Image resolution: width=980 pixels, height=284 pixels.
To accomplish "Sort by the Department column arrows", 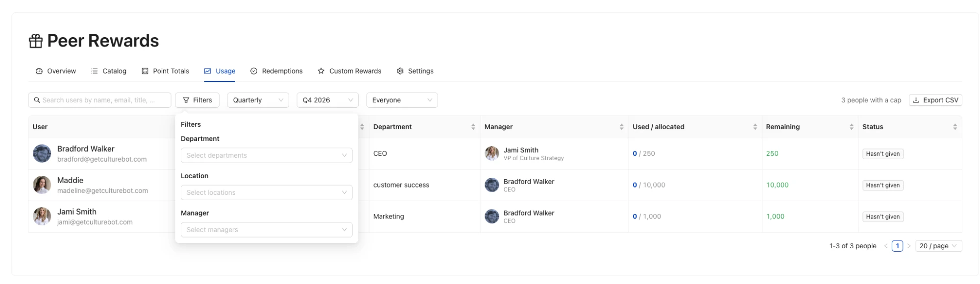I will tap(473, 127).
